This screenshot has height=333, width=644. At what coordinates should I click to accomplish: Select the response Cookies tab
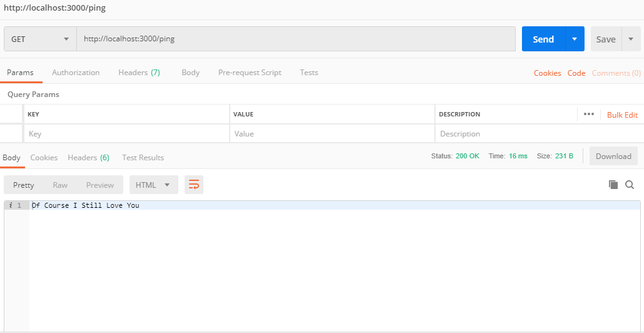tap(44, 158)
